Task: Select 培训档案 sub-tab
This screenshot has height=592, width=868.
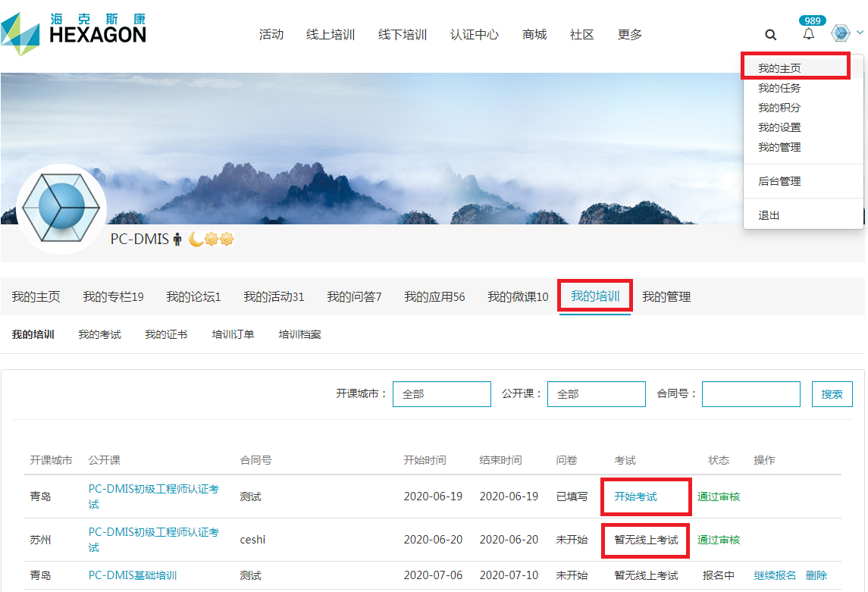Action: (299, 334)
